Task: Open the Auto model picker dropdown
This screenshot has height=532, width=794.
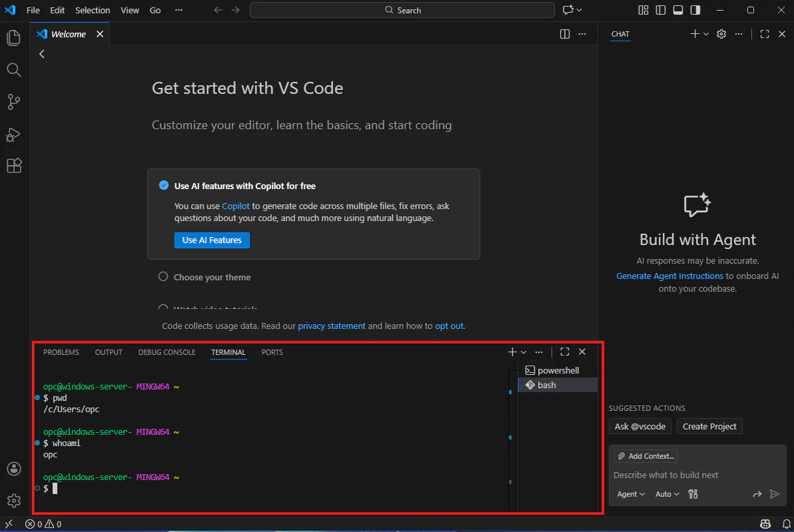Action: pyautogui.click(x=667, y=494)
